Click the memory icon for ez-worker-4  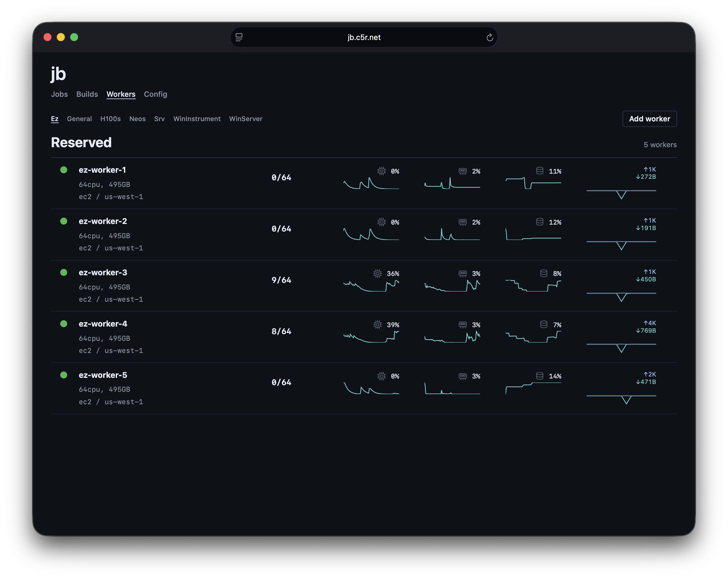point(462,325)
